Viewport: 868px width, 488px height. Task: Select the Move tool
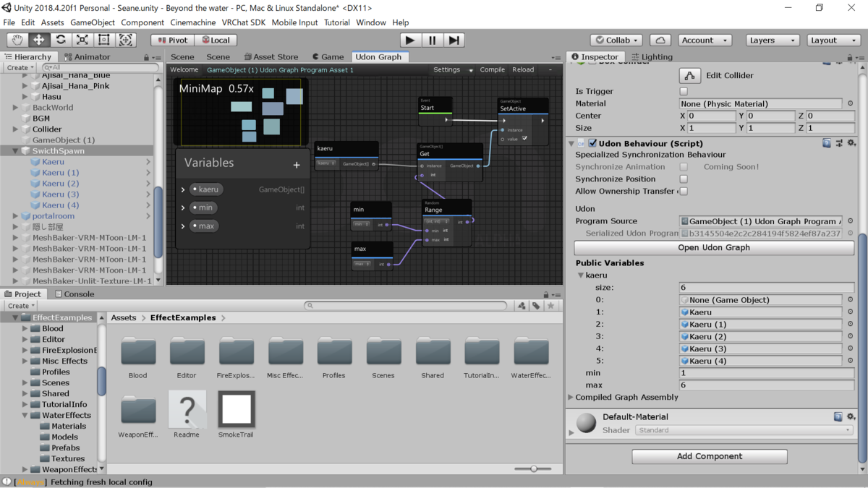[x=39, y=40]
